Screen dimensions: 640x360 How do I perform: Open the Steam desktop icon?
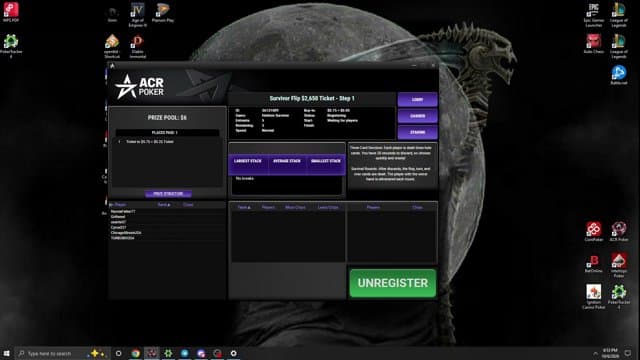112,13
